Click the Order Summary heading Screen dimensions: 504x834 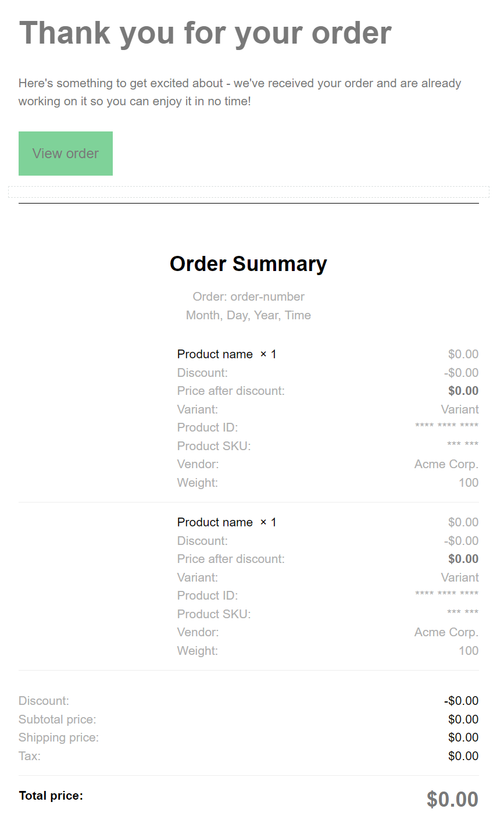click(x=248, y=263)
